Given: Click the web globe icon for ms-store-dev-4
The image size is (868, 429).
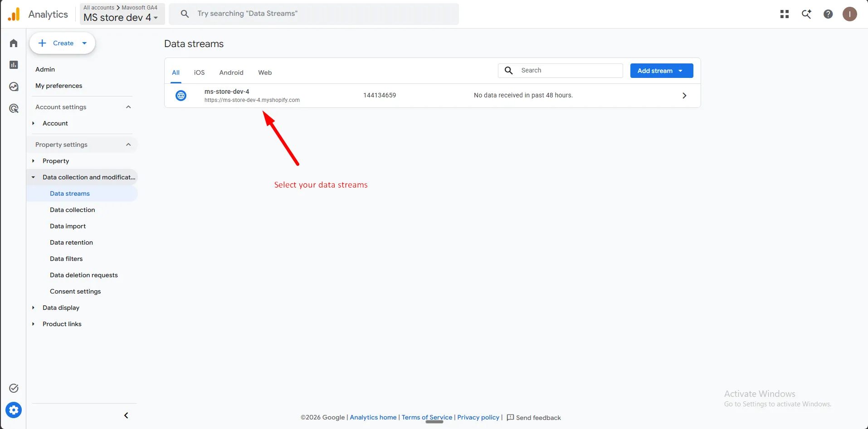Looking at the screenshot, I should coord(181,96).
